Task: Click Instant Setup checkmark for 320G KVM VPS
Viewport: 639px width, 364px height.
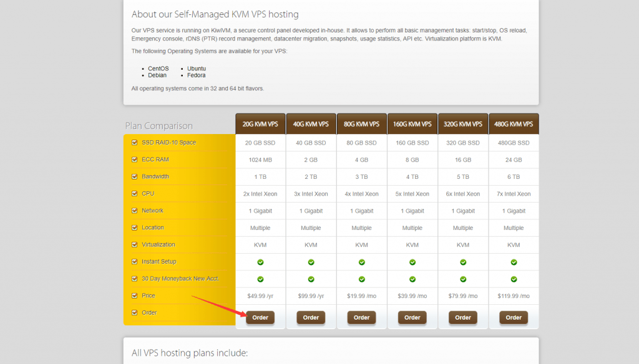Action: coord(463,262)
